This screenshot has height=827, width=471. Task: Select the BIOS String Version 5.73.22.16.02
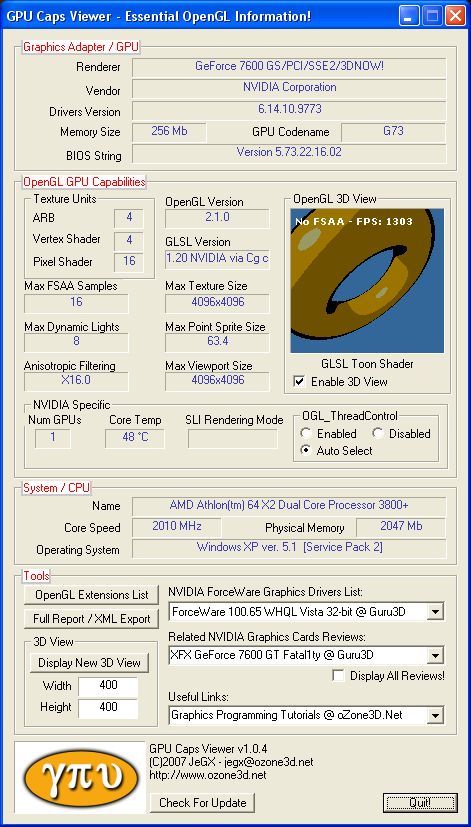tap(289, 153)
